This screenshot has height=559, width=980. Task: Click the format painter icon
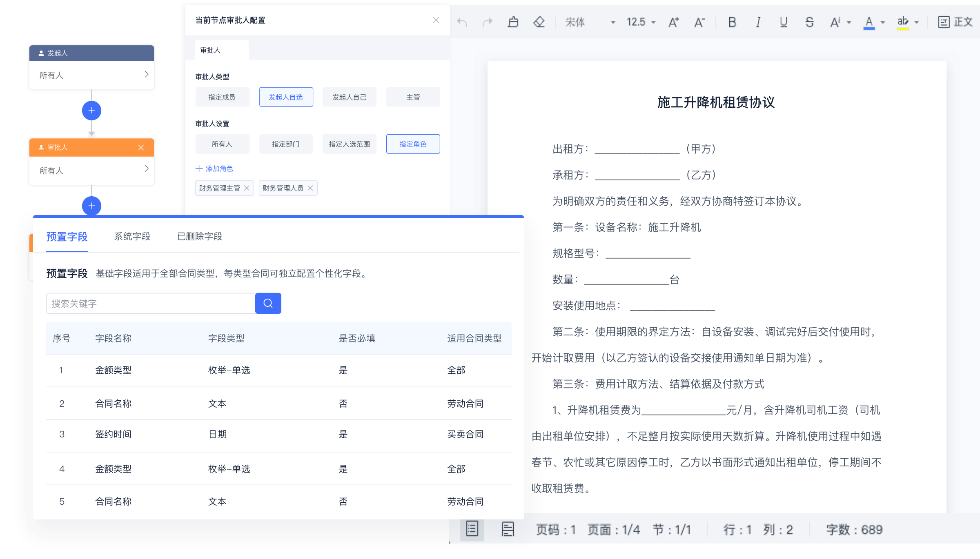point(513,22)
